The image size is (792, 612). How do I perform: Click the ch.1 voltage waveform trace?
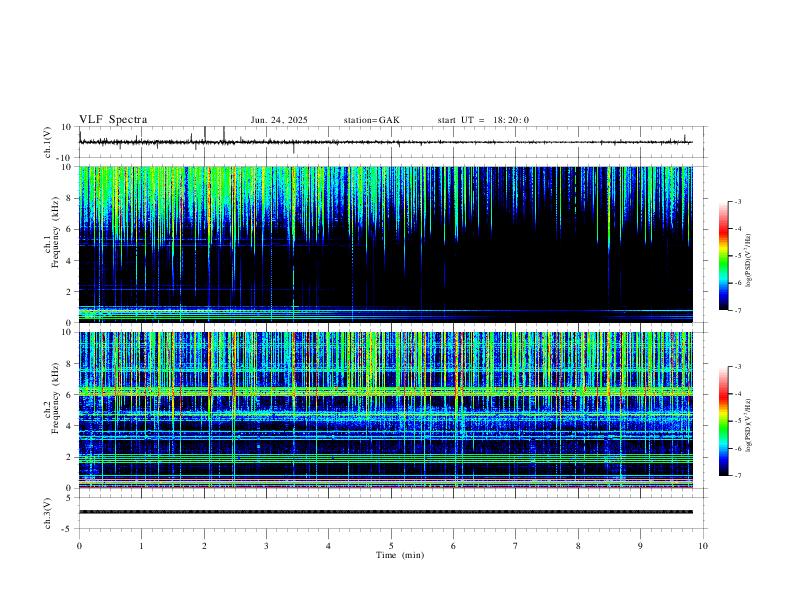[385, 142]
